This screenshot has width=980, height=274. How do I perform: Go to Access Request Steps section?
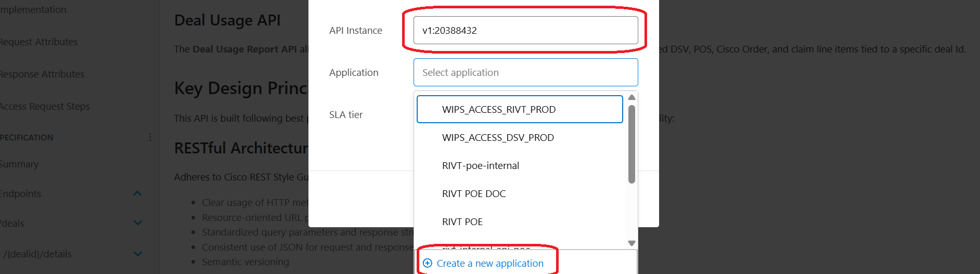pyautogui.click(x=45, y=106)
